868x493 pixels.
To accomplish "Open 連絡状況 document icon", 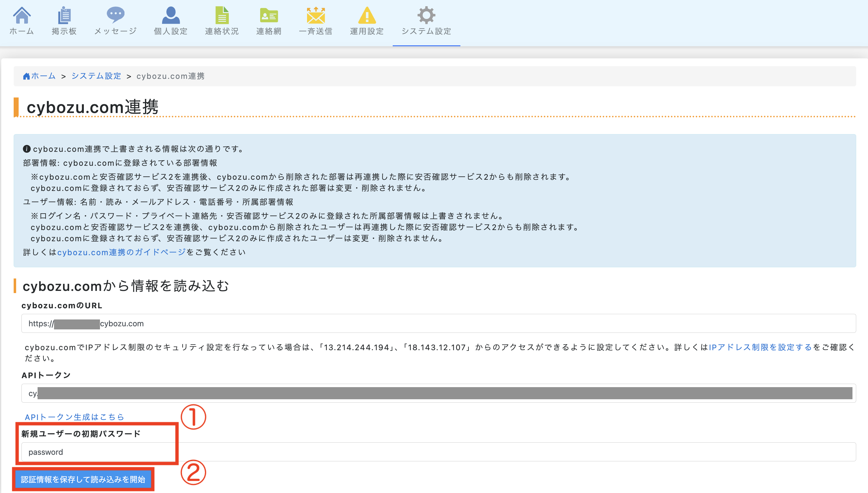I will pos(222,15).
